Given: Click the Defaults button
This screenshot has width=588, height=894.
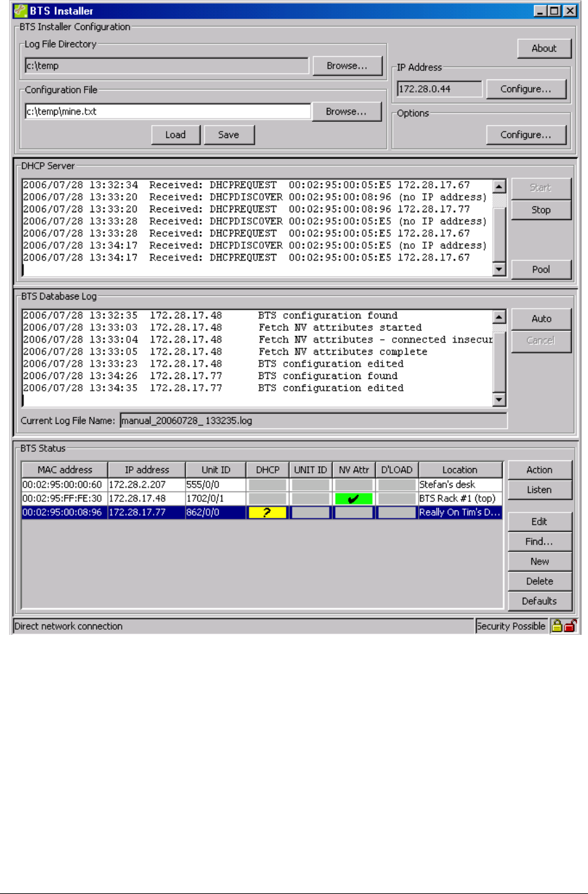Looking at the screenshot, I should click(539, 601).
